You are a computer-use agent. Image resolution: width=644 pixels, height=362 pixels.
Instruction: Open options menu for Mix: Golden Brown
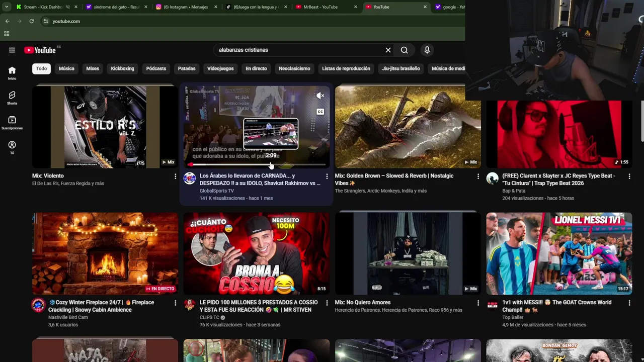point(478,176)
